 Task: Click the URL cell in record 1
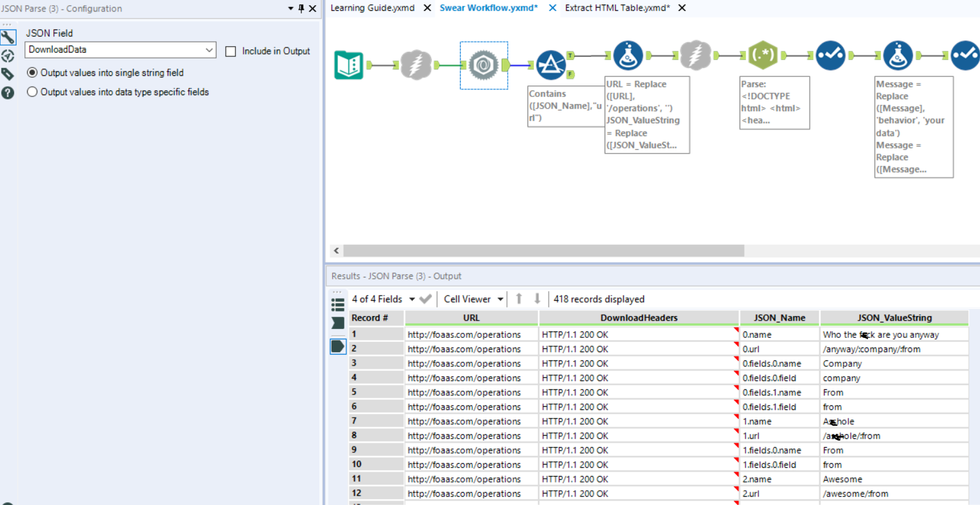(x=472, y=335)
